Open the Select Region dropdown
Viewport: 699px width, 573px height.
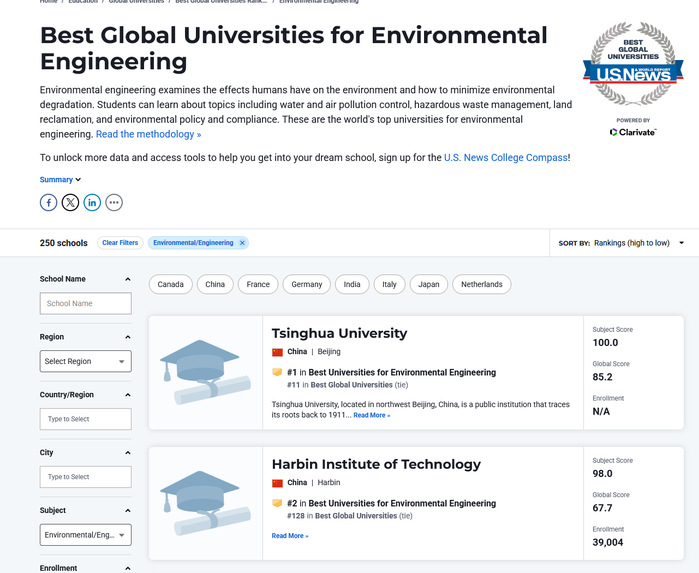click(85, 361)
